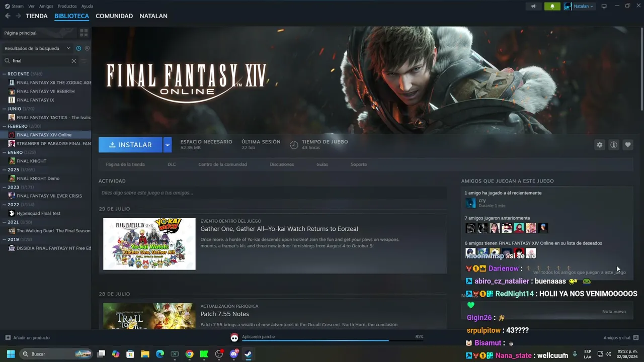This screenshot has height=362, width=644.
Task: Open the Ayuda menu
Action: point(87,7)
